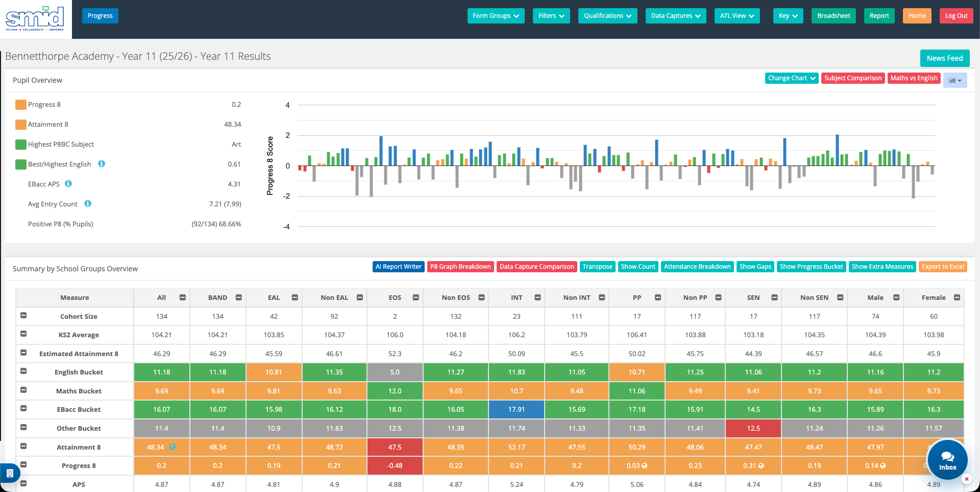Screen dimensions: 980x492
Task: Click Maths vs English button
Action: point(914,78)
